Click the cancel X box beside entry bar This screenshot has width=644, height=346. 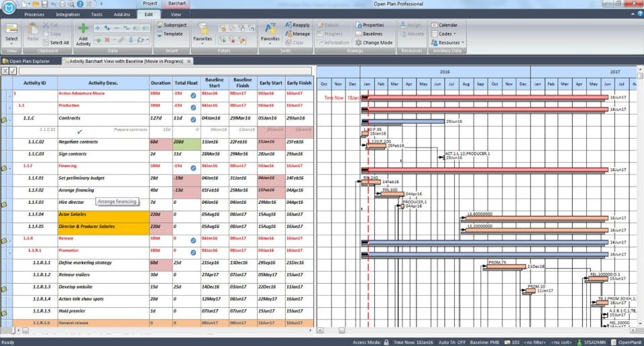(x=5, y=71)
